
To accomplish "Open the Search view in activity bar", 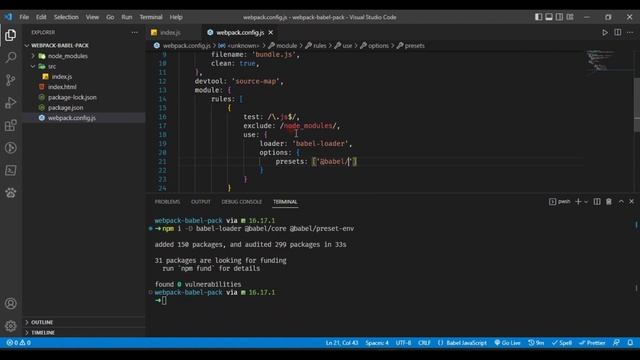I will click(11, 57).
